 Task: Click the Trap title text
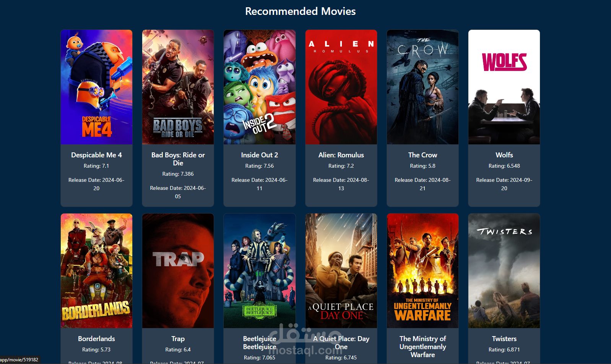click(x=178, y=339)
